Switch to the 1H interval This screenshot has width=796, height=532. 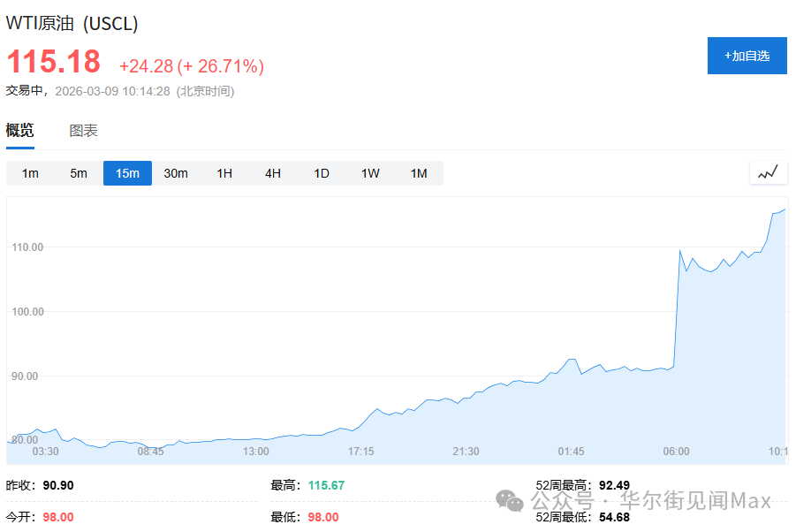coord(224,173)
